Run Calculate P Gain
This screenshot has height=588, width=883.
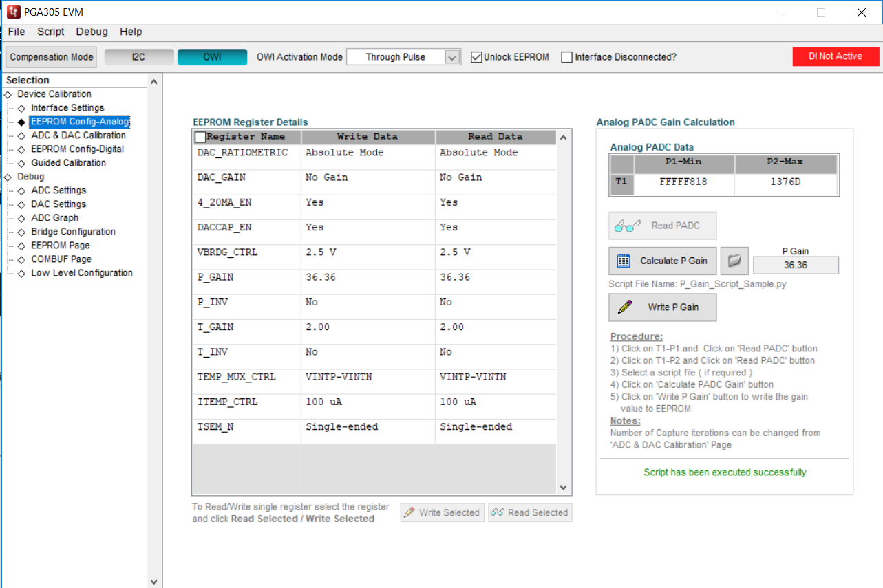[x=663, y=261]
